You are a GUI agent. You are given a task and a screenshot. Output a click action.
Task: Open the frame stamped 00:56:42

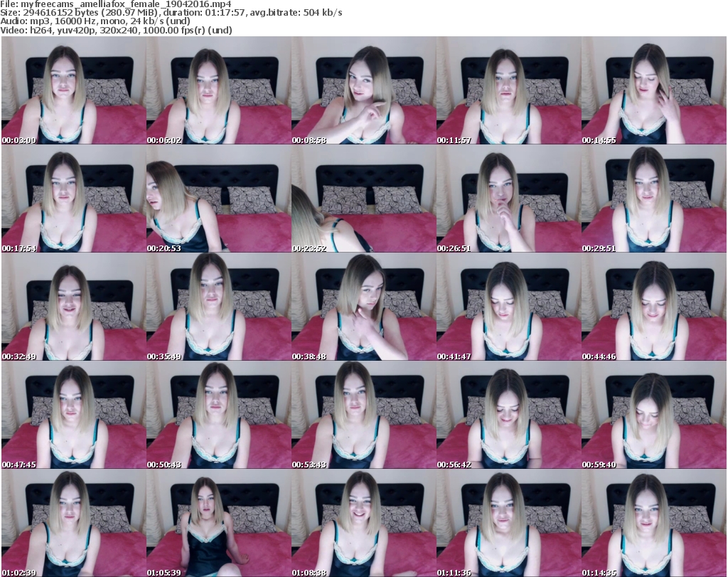coord(509,415)
